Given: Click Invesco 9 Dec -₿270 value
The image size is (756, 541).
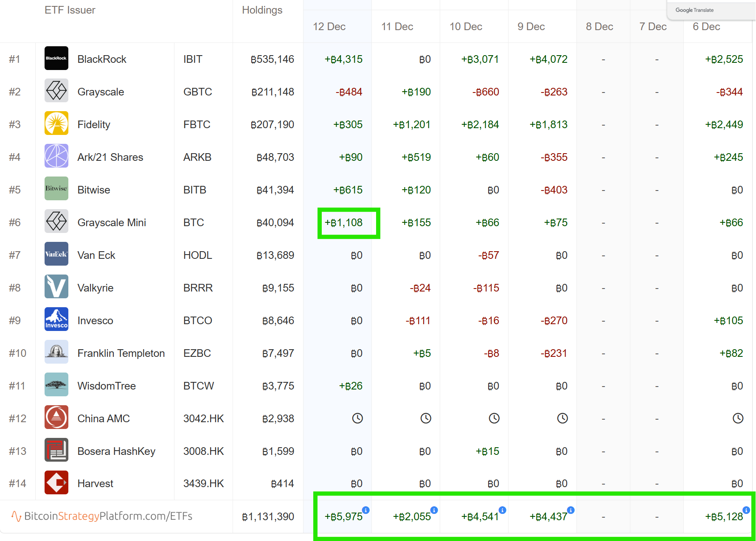Looking at the screenshot, I should click(x=554, y=321).
